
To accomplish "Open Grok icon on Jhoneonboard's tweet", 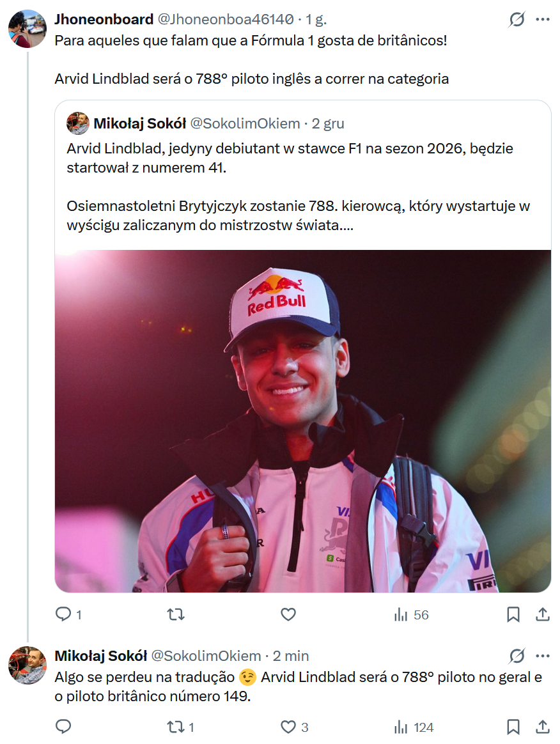I will pyautogui.click(x=517, y=20).
